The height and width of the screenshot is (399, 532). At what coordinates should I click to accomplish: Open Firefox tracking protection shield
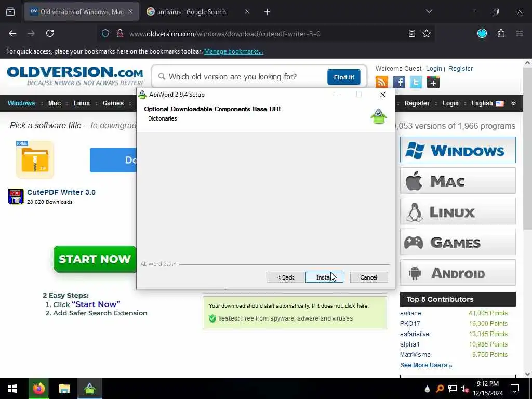[105, 34]
